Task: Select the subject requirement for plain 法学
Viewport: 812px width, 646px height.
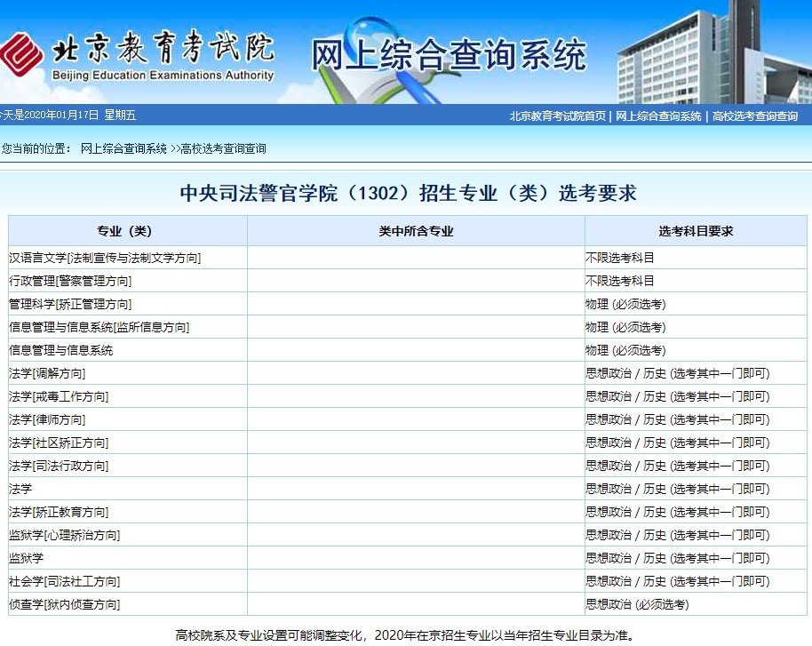Action: [x=678, y=489]
